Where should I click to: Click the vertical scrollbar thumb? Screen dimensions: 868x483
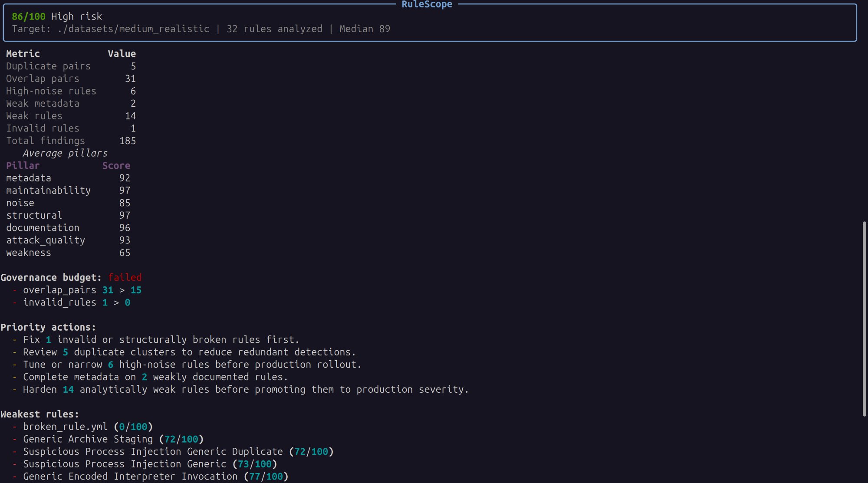864,319
